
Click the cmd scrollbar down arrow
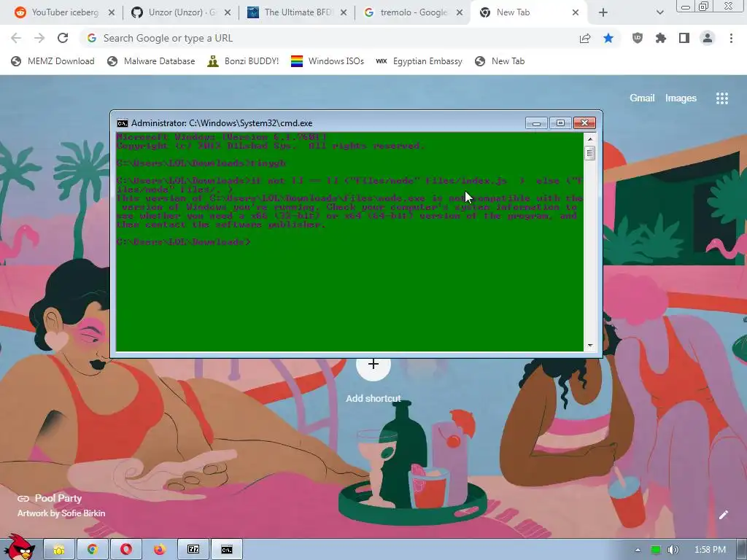click(590, 345)
